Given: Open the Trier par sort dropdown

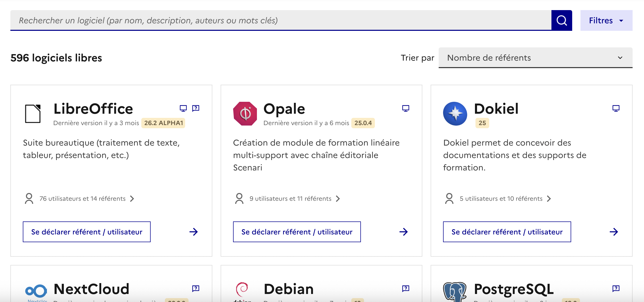Looking at the screenshot, I should coord(535,58).
